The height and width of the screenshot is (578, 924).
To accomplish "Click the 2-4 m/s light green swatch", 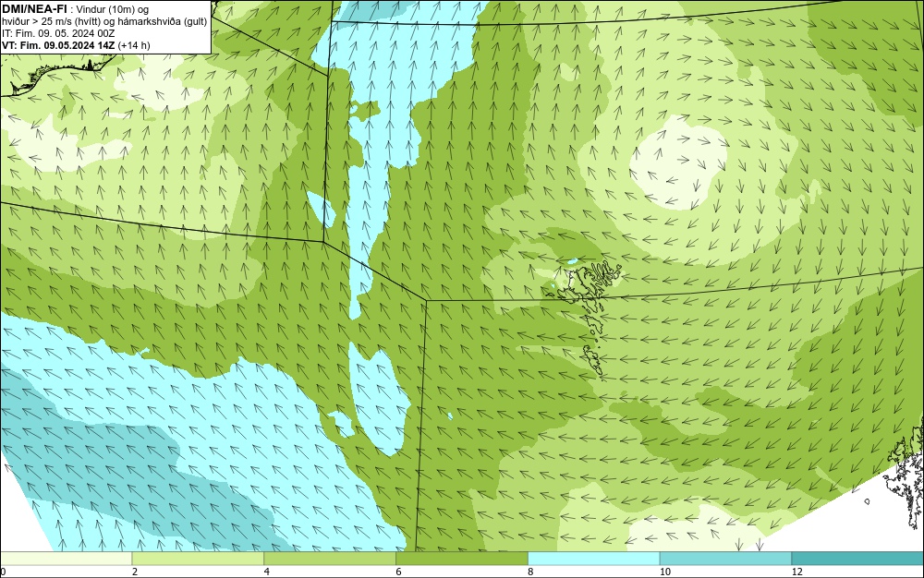I will (198, 559).
